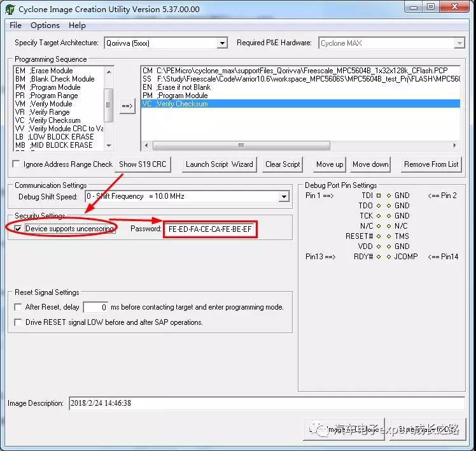Viewport: 476px width, 451px height.
Task: Expand the Target Architecture dropdown
Action: pos(222,43)
